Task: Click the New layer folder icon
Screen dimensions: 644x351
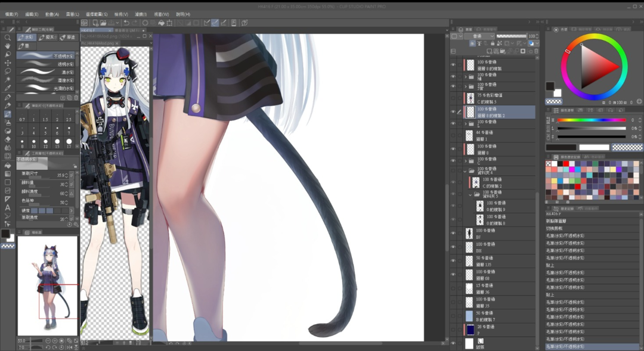Action: pos(503,51)
